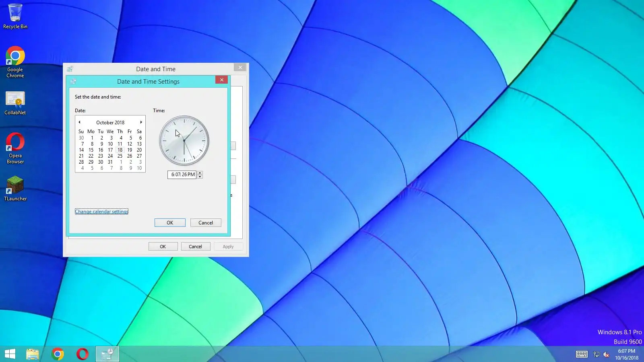
Task: Select October 23 in the calendar
Action: tap(101, 156)
